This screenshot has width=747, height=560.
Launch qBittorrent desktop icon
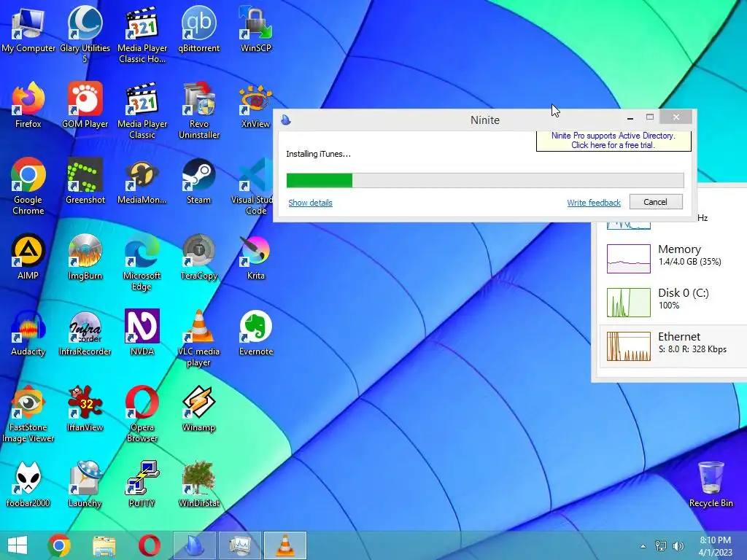198,28
